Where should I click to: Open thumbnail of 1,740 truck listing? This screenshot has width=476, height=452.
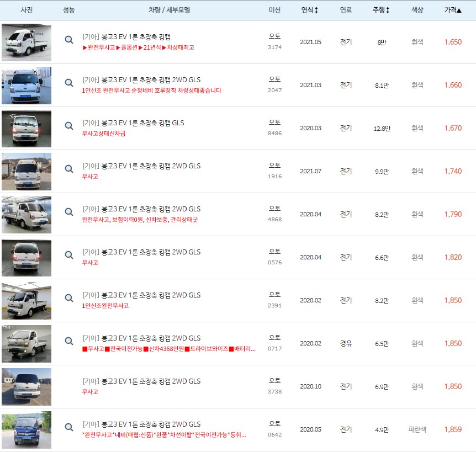27,172
